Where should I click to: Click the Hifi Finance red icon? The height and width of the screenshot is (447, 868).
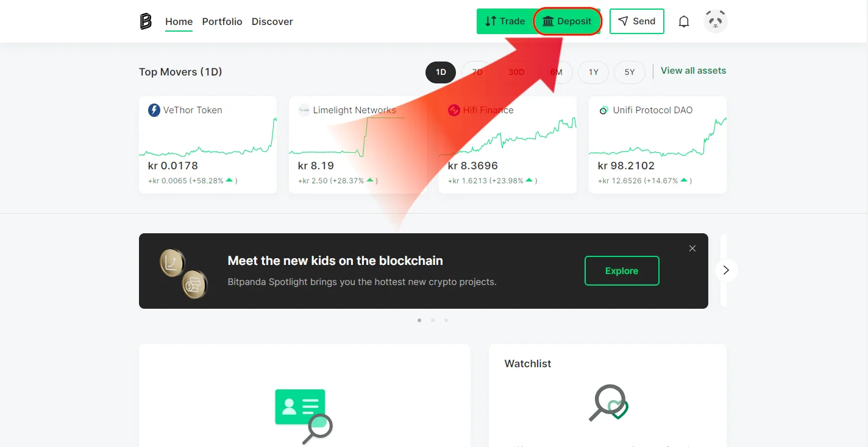click(454, 110)
